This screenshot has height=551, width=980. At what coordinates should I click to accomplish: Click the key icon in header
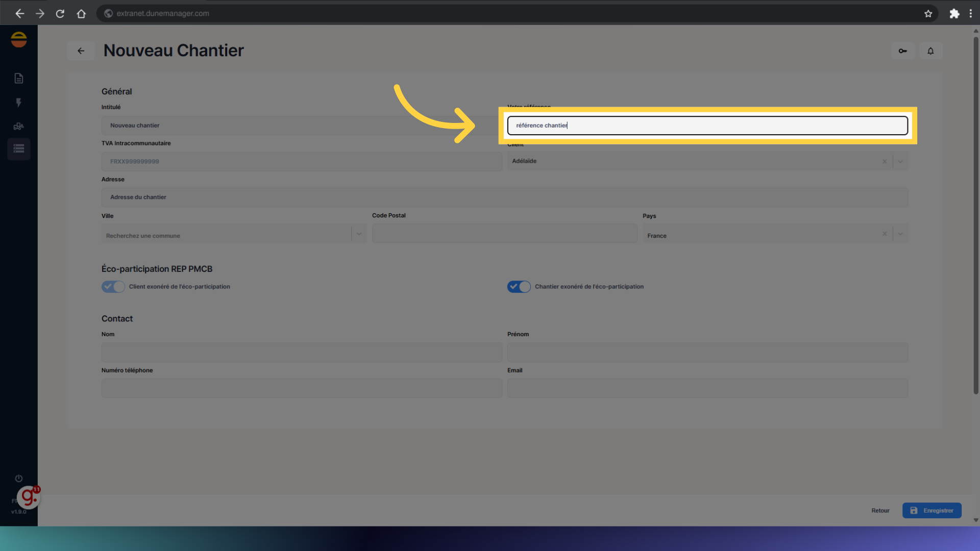[x=902, y=51]
